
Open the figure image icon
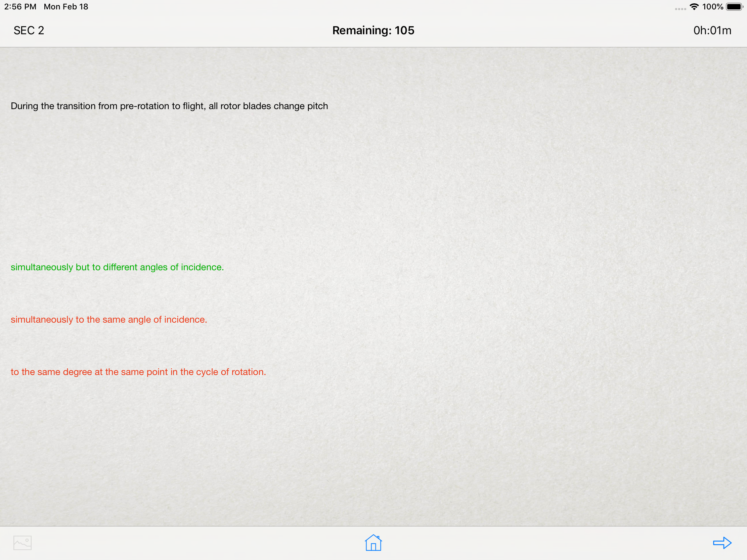point(22,543)
